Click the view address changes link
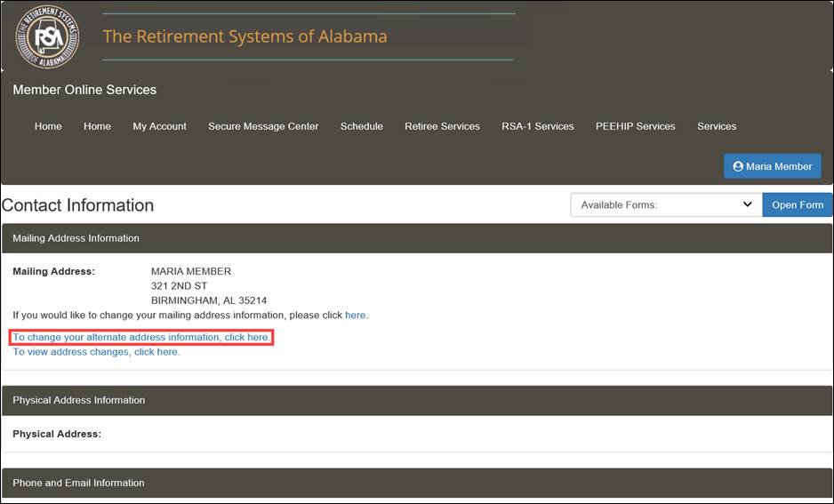This screenshot has height=504, width=834. pos(96,352)
